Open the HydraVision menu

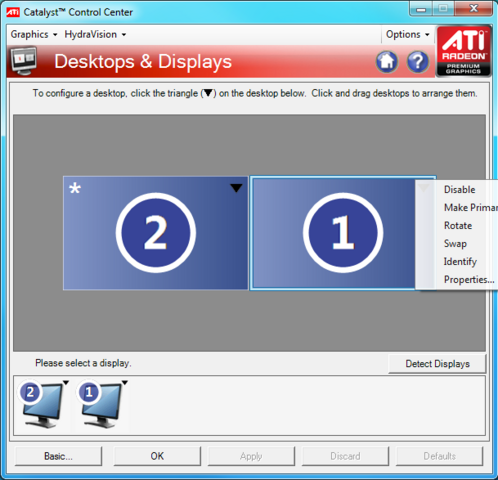pyautogui.click(x=95, y=34)
